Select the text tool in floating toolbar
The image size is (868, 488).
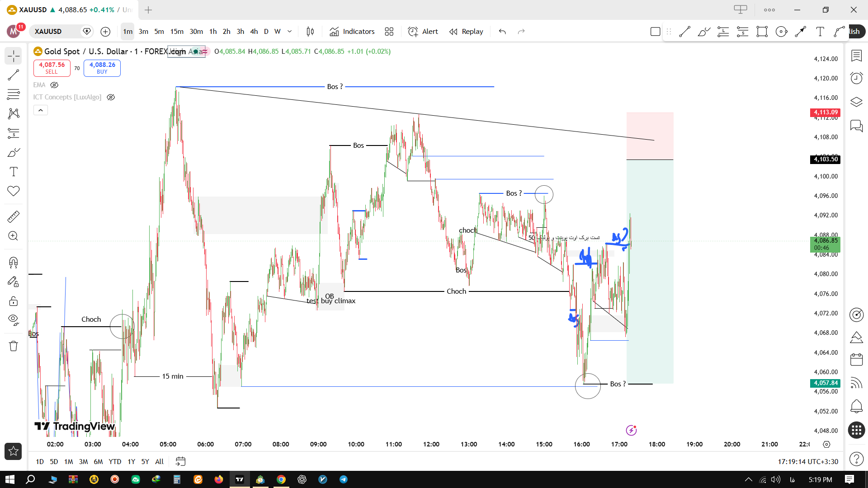coord(820,32)
